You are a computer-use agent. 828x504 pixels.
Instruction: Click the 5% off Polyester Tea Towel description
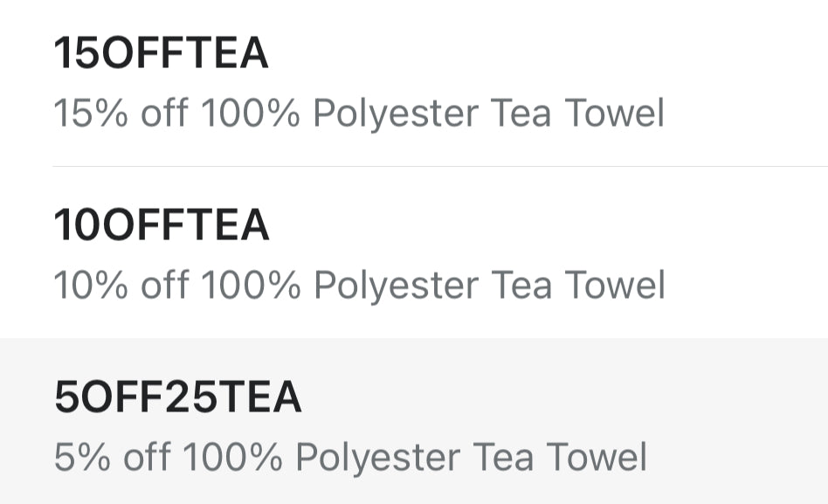tap(350, 458)
